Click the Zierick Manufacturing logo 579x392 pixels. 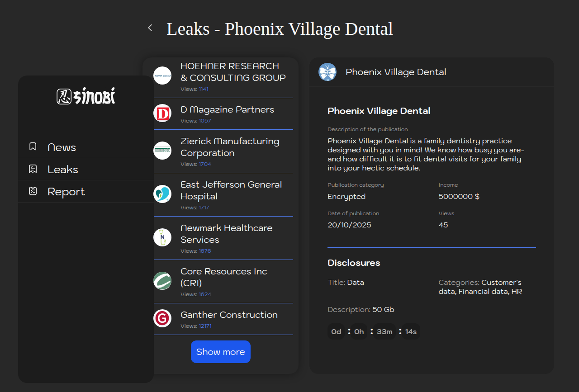(x=162, y=151)
